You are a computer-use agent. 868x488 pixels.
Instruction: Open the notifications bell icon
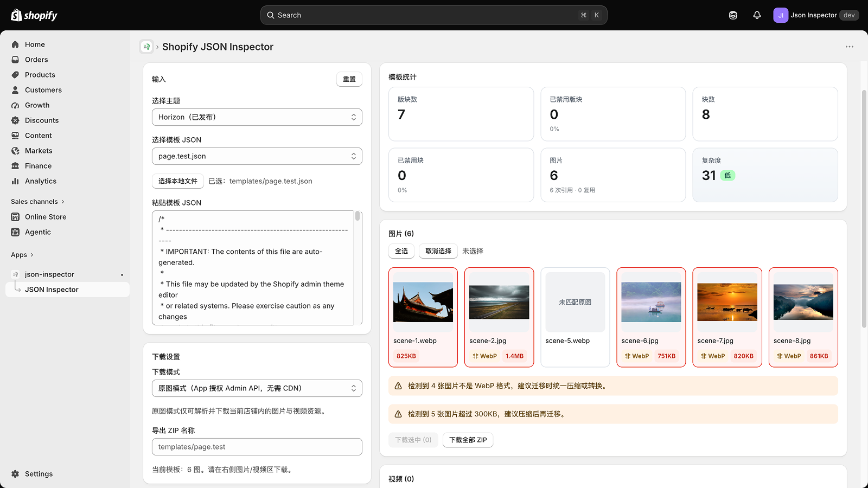pos(757,15)
